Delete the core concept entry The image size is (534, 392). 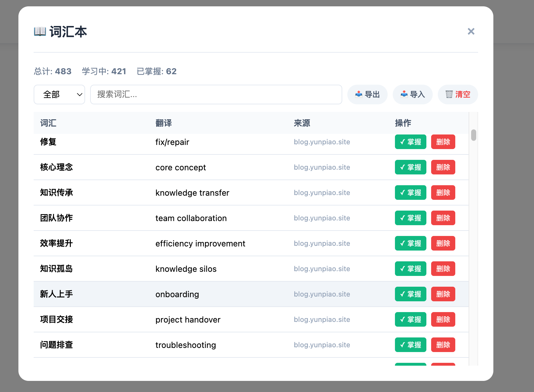[443, 167]
